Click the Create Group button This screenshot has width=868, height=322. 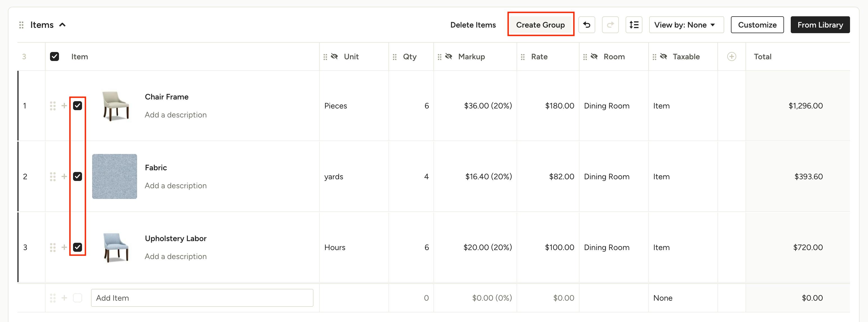click(x=540, y=24)
